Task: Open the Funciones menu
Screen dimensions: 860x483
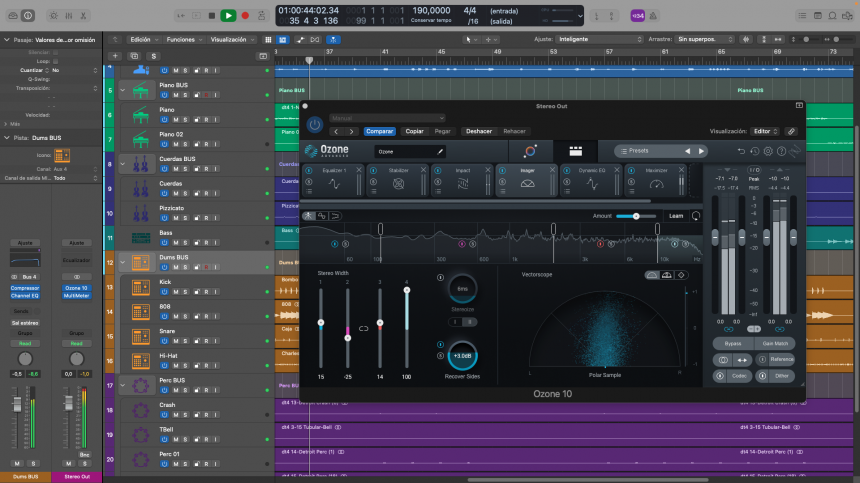Action: pyautogui.click(x=184, y=39)
